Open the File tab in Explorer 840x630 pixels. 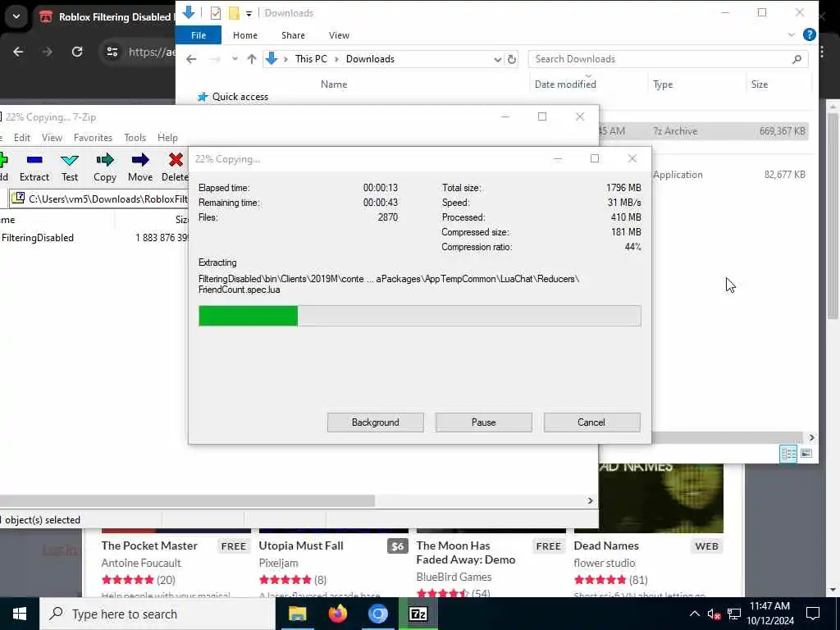(x=199, y=34)
